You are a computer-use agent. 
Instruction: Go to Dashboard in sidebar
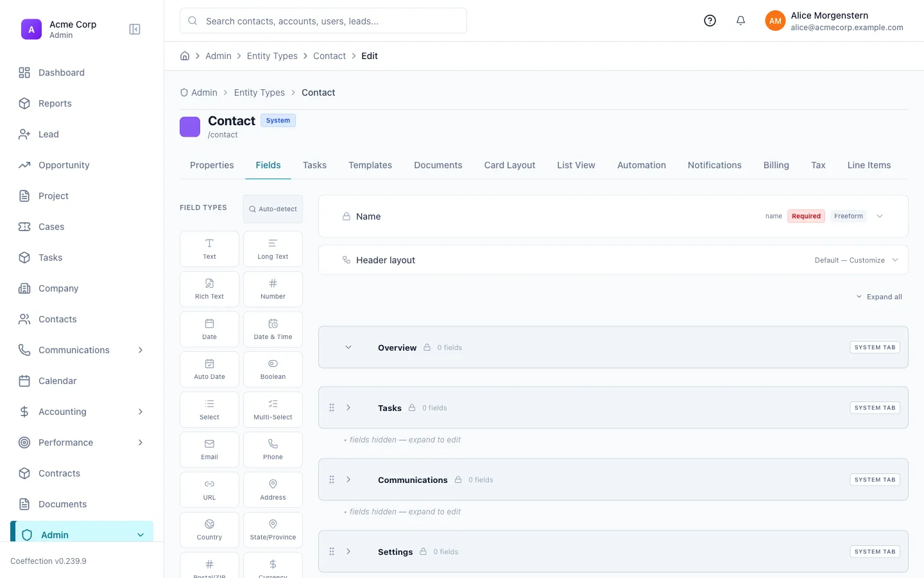[x=82, y=73]
